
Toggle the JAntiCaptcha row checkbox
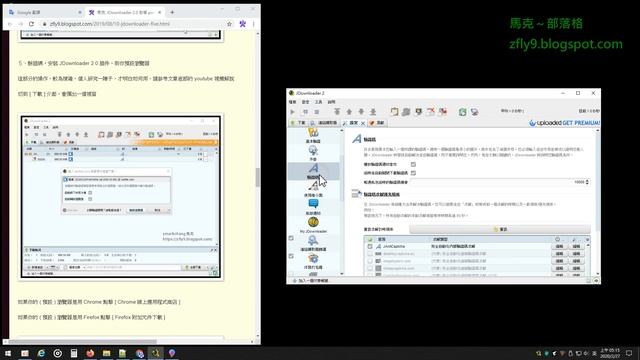[370, 247]
